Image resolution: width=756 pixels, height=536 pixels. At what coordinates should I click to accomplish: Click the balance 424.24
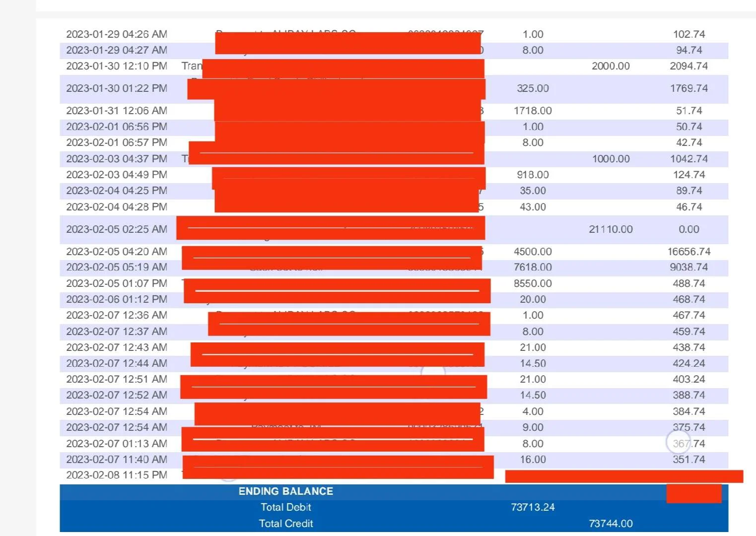click(689, 363)
